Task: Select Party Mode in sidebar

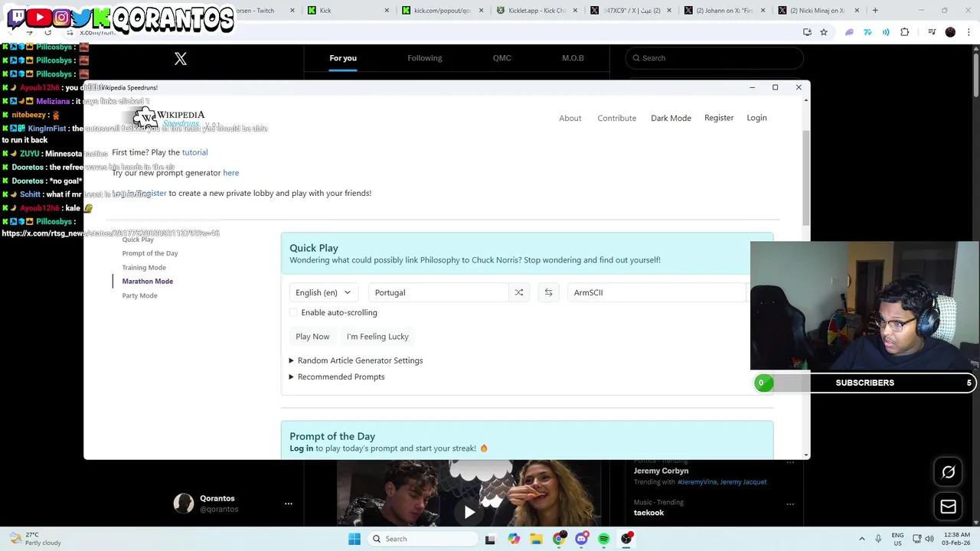Action: (x=139, y=295)
